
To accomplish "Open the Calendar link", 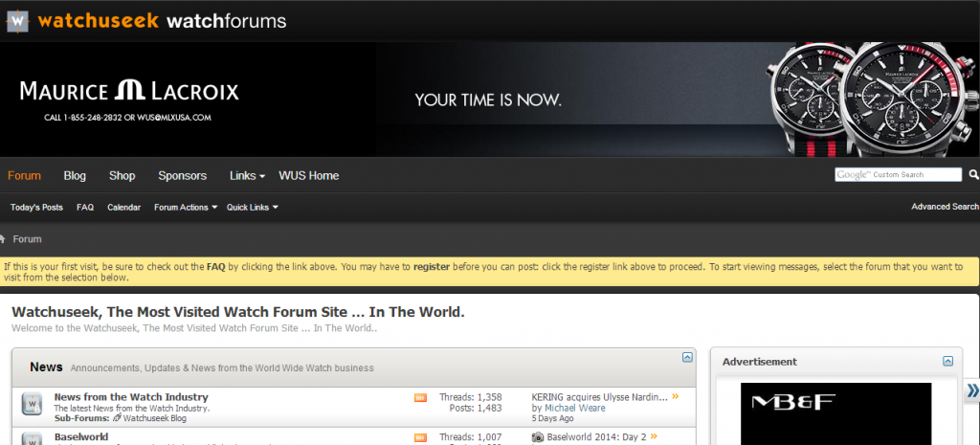I will (x=123, y=208).
